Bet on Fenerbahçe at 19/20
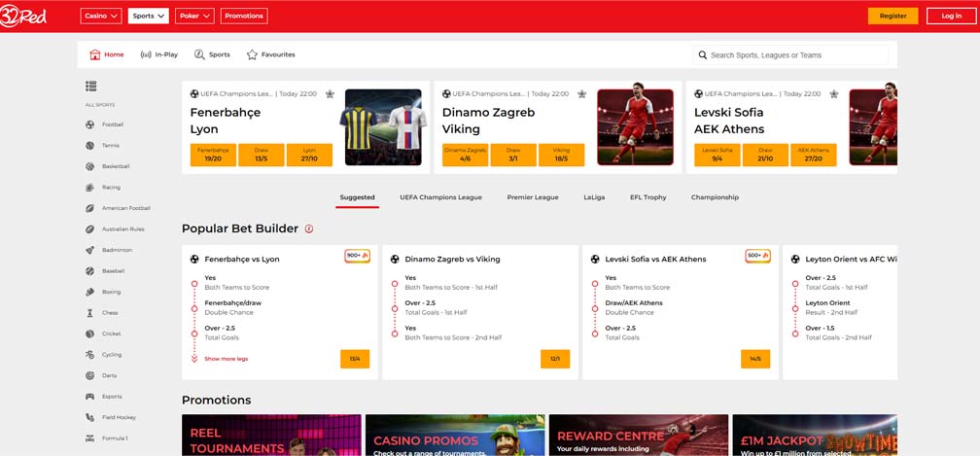Screen dimensions: 980x456 (x=213, y=155)
